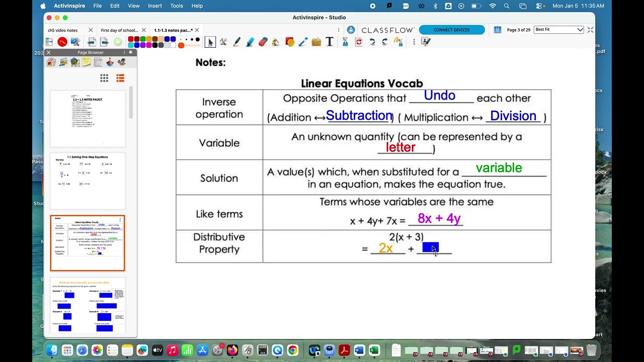Screen dimensions: 644x362
Task: Open the Tools wrench icon
Action: coord(223,42)
